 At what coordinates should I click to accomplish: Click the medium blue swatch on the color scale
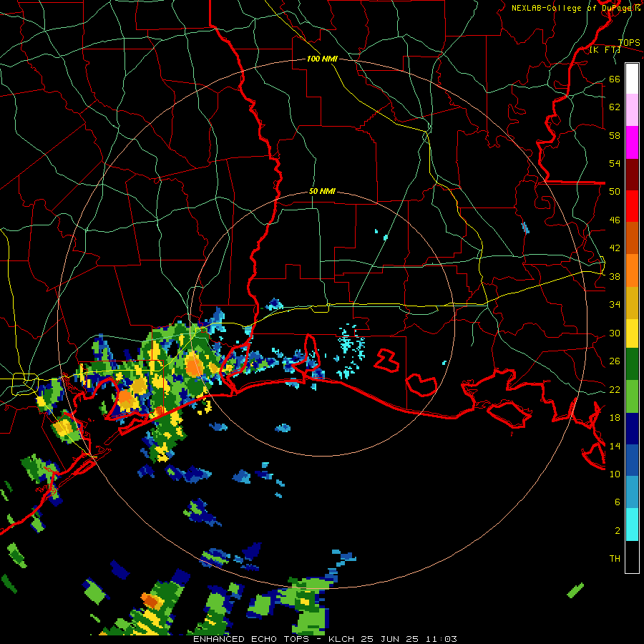click(632, 460)
